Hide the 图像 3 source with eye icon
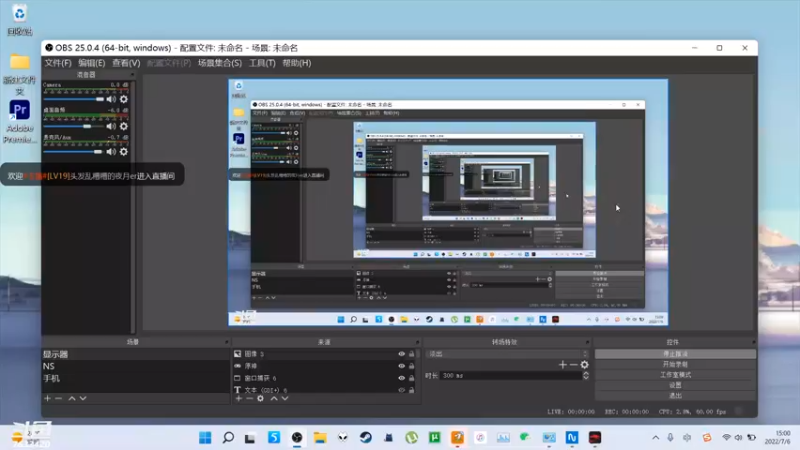This screenshot has height=450, width=800. coord(402,354)
